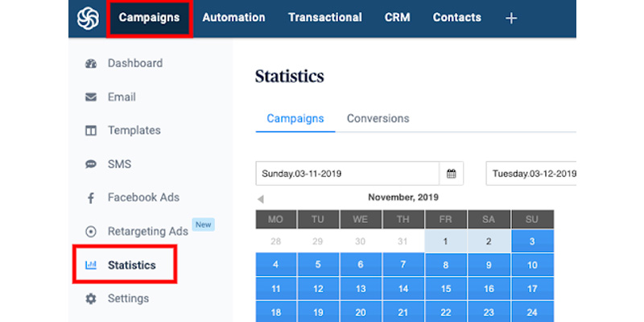Select the Templates layout icon
Viewport: 644px width, 322px height.
[91, 130]
